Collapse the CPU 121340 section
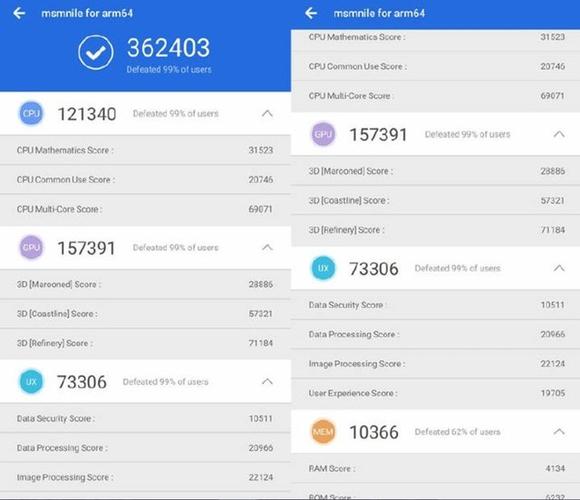Viewport: 580px width, 500px height. pyautogui.click(x=267, y=113)
